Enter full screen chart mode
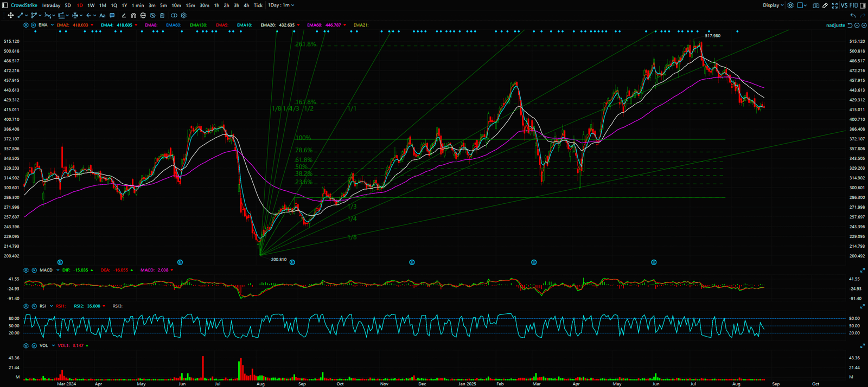The image size is (868, 387). pyautogui.click(x=834, y=5)
